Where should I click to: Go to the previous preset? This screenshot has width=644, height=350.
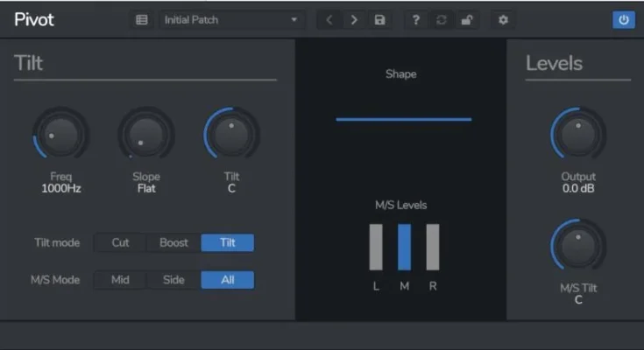point(329,20)
